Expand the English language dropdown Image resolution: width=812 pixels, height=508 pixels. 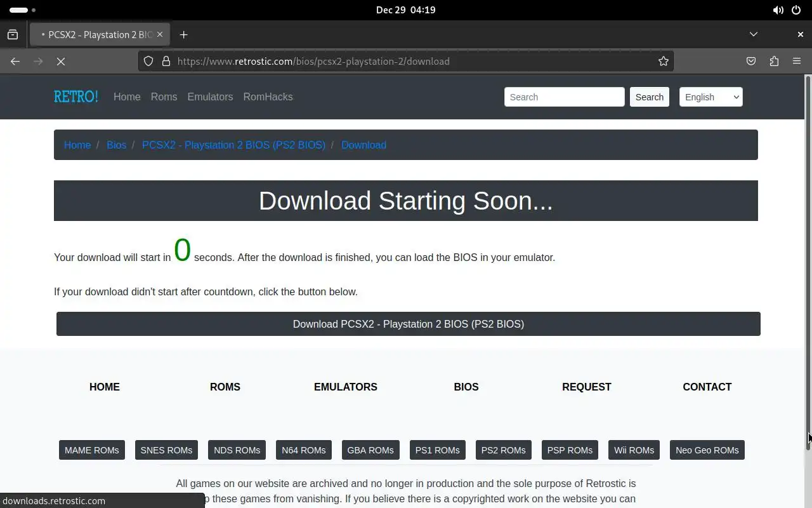[x=711, y=97]
